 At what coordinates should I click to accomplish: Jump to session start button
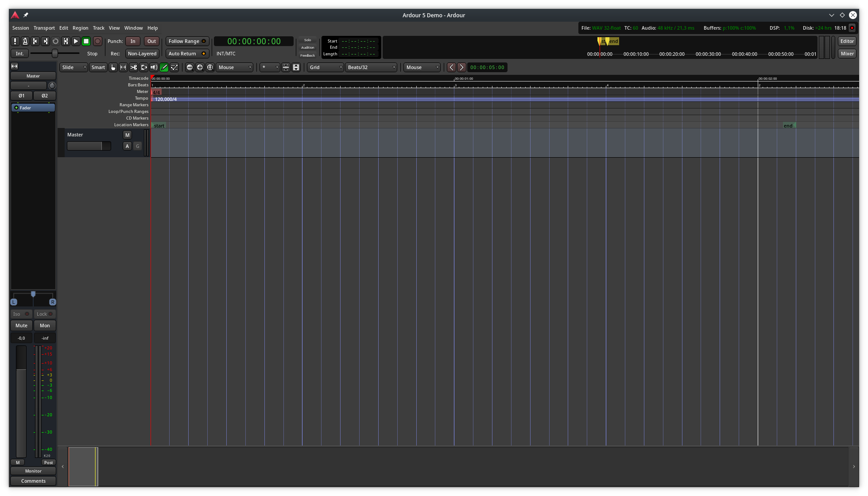coord(35,41)
